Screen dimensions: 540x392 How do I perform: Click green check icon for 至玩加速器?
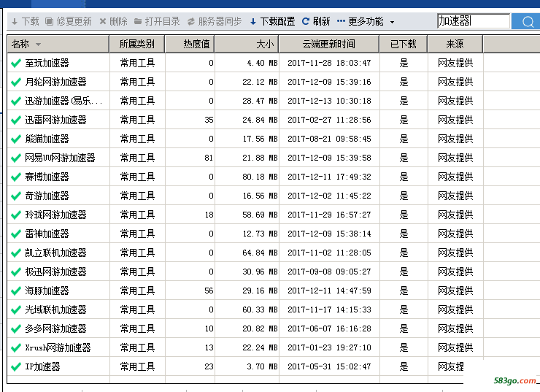(x=16, y=64)
